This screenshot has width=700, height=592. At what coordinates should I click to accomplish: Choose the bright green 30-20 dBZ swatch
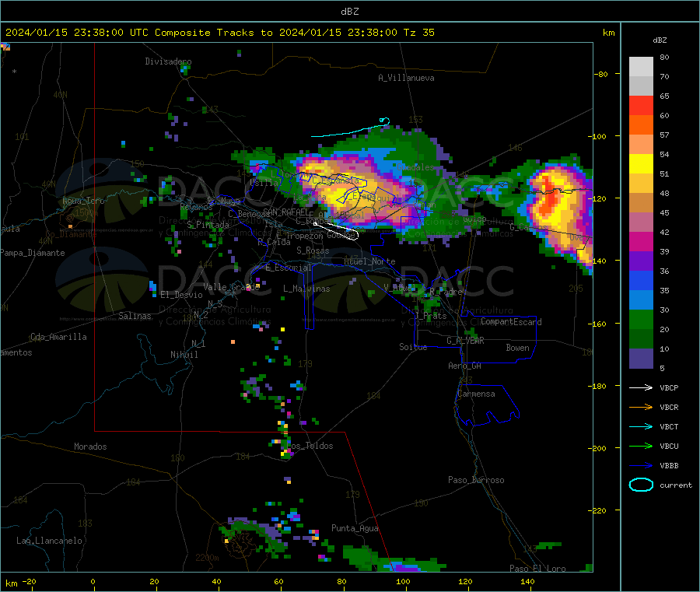pos(641,320)
